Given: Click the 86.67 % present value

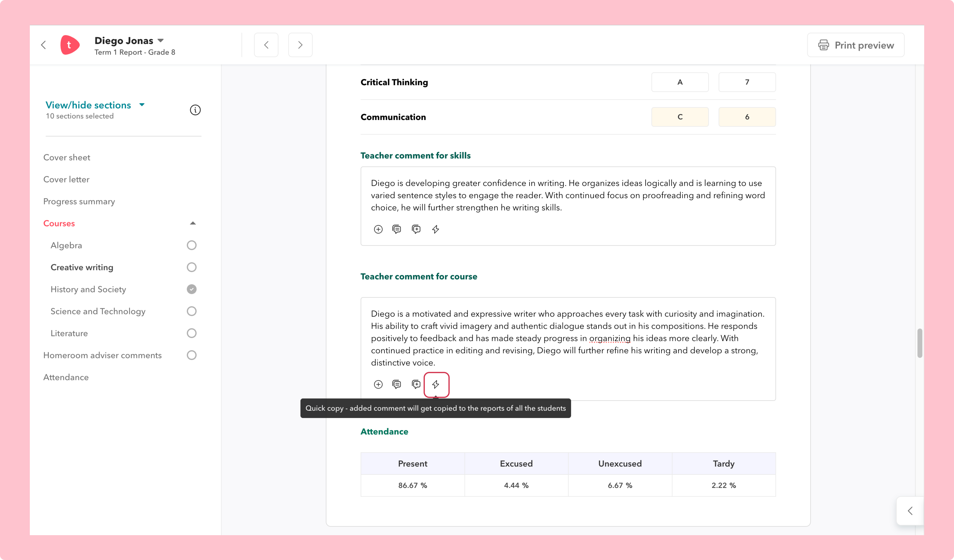Looking at the screenshot, I should pos(413,485).
